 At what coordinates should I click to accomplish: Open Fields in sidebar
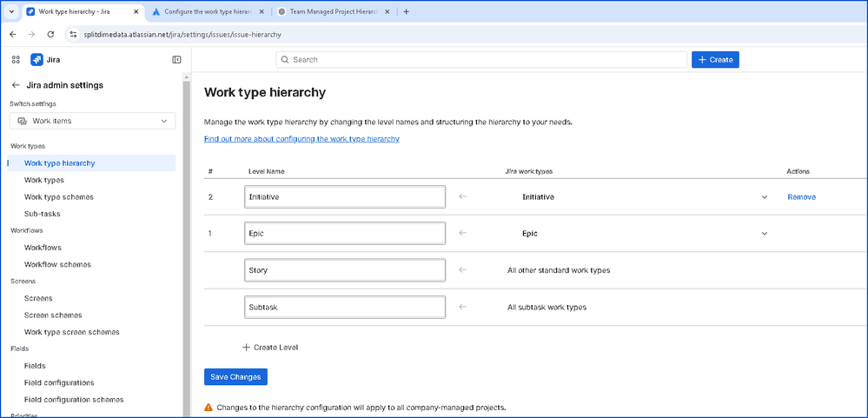coord(35,365)
